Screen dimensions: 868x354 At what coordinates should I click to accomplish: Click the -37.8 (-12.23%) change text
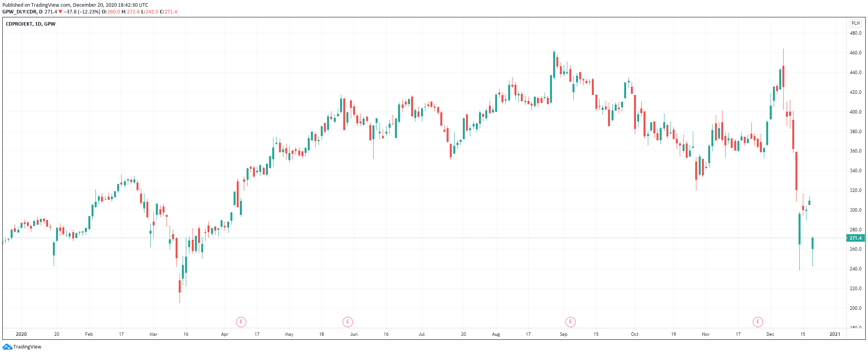pyautogui.click(x=82, y=12)
